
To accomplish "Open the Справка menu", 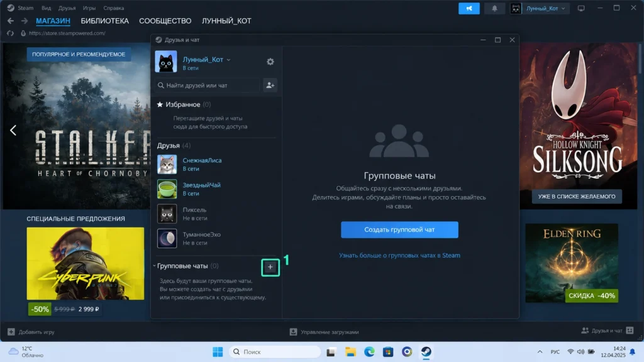I will point(113,8).
